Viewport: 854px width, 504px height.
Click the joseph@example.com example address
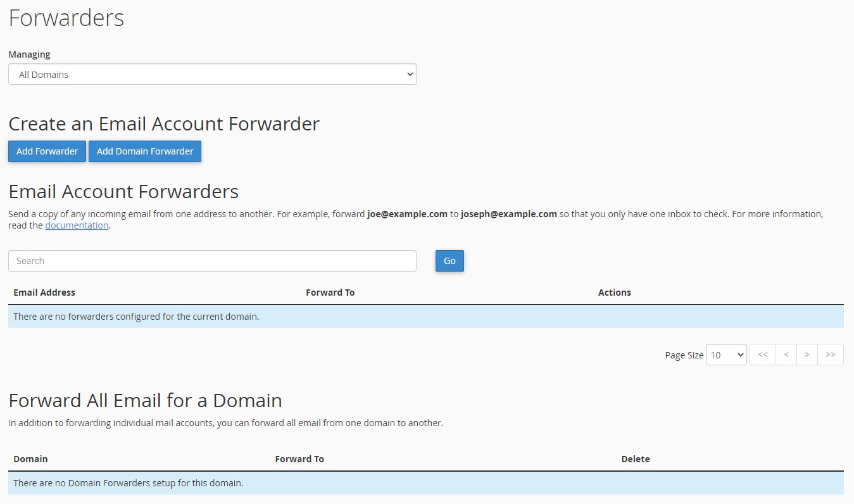[508, 214]
